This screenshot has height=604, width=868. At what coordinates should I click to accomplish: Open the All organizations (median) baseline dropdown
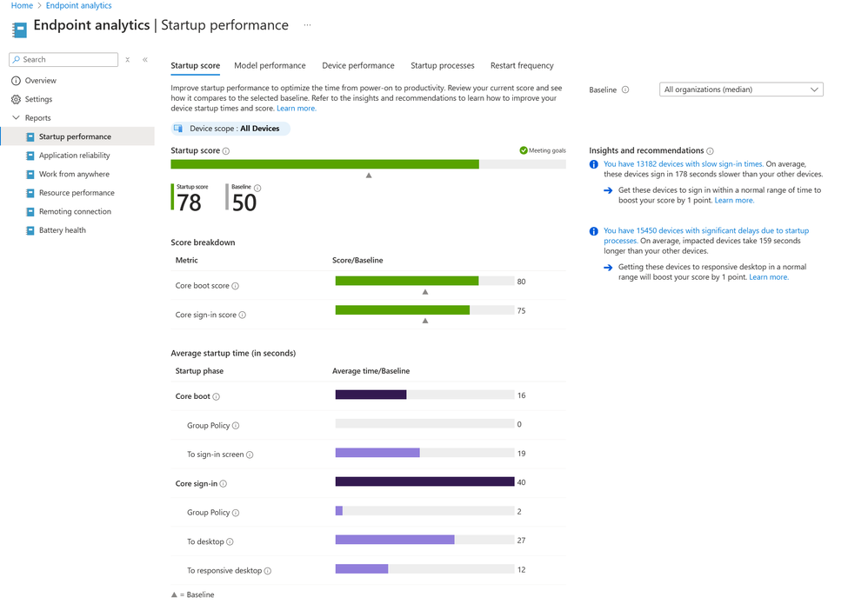[741, 90]
